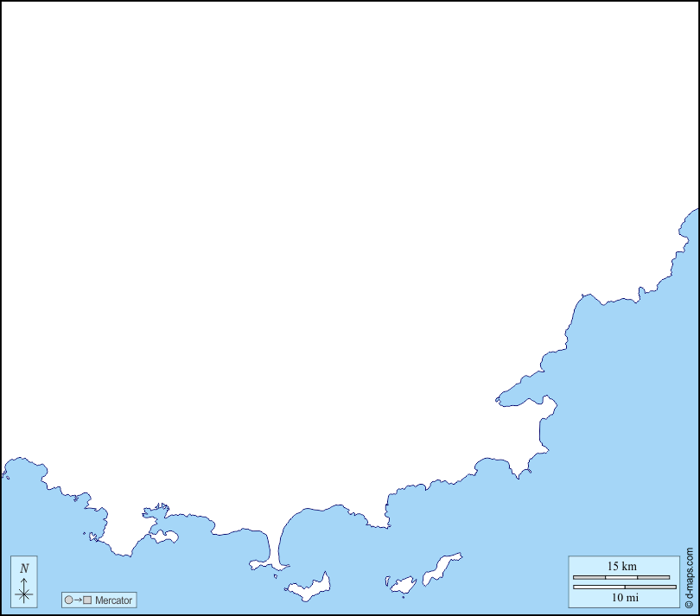Screen dimensions: 700x616
Task: Click the gray circle icon beside Mercator
Action: click(68, 600)
